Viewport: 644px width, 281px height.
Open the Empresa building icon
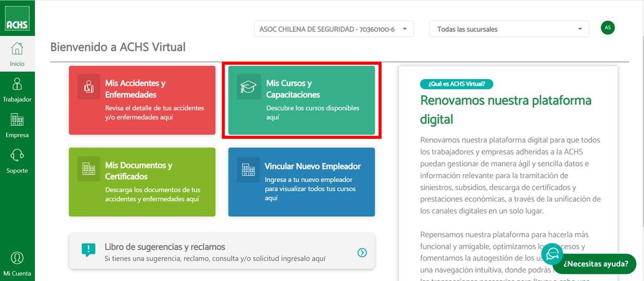[17, 121]
